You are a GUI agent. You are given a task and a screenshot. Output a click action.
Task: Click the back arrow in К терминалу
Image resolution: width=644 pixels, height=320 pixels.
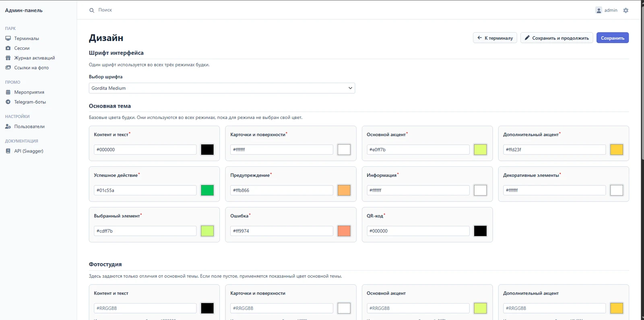(479, 38)
